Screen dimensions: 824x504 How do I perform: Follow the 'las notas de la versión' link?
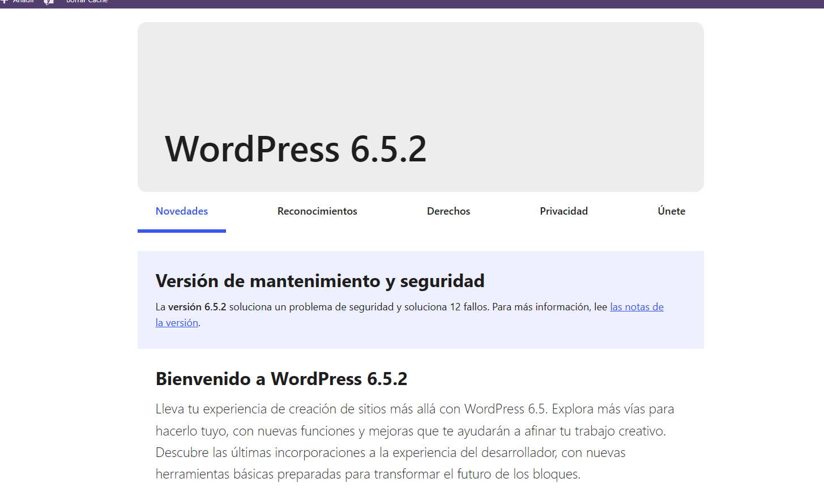[637, 307]
